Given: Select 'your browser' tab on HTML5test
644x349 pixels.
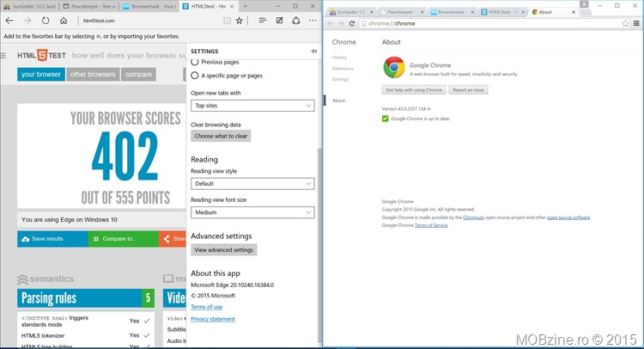Looking at the screenshot, I should point(41,75).
